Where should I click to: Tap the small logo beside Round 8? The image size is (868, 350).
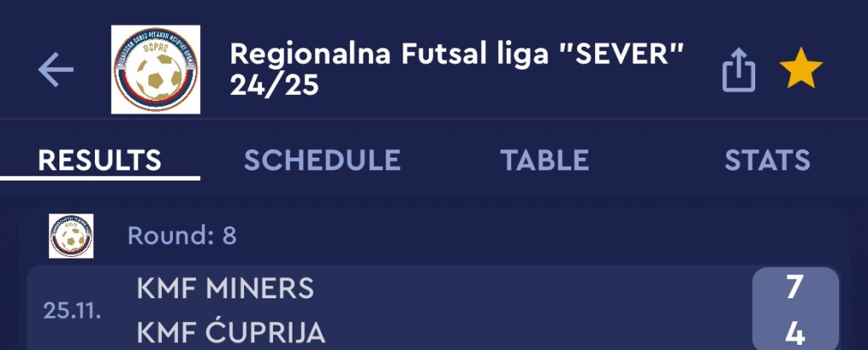(x=71, y=236)
